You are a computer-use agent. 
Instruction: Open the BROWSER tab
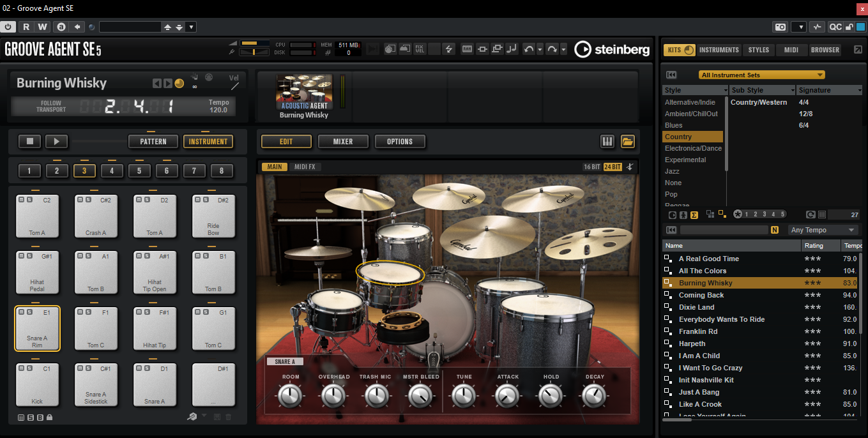[825, 50]
